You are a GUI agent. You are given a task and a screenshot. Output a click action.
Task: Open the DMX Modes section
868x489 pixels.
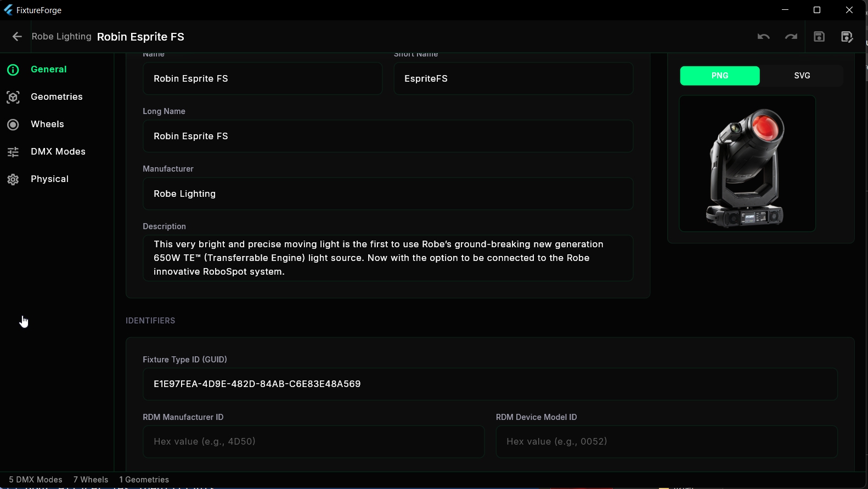point(57,152)
